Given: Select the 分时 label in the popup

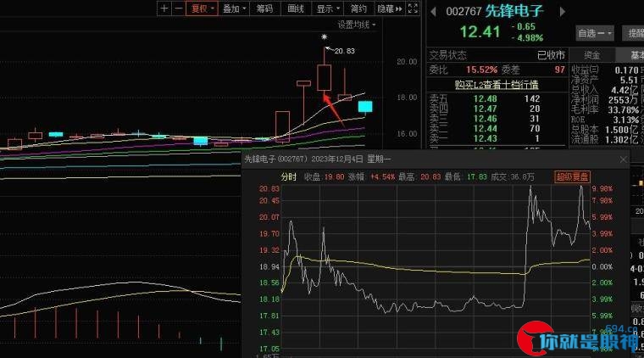Looking at the screenshot, I should coord(289,176).
